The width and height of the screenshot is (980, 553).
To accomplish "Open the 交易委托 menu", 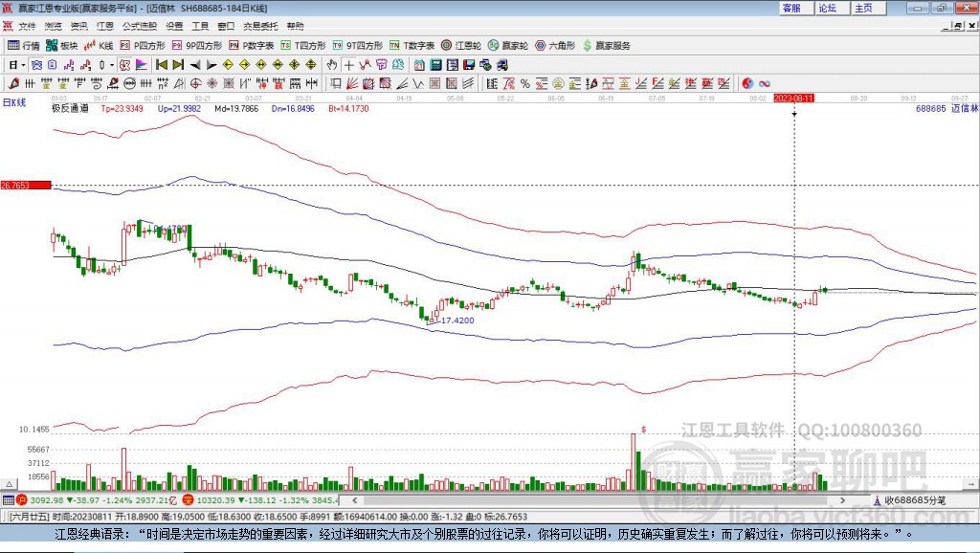I will click(260, 26).
